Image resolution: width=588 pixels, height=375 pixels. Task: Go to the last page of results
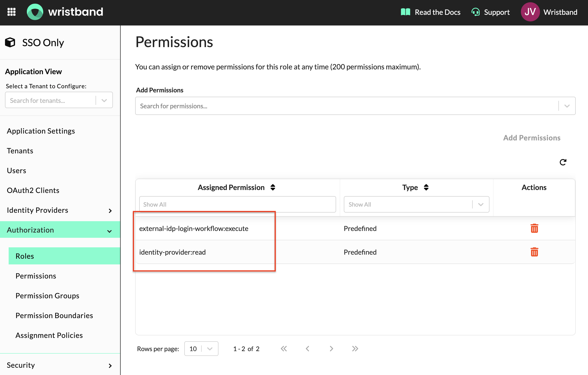coord(355,349)
